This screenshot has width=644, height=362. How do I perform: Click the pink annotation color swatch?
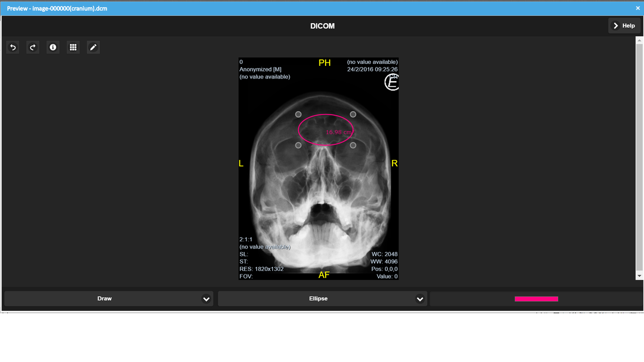[x=536, y=298]
